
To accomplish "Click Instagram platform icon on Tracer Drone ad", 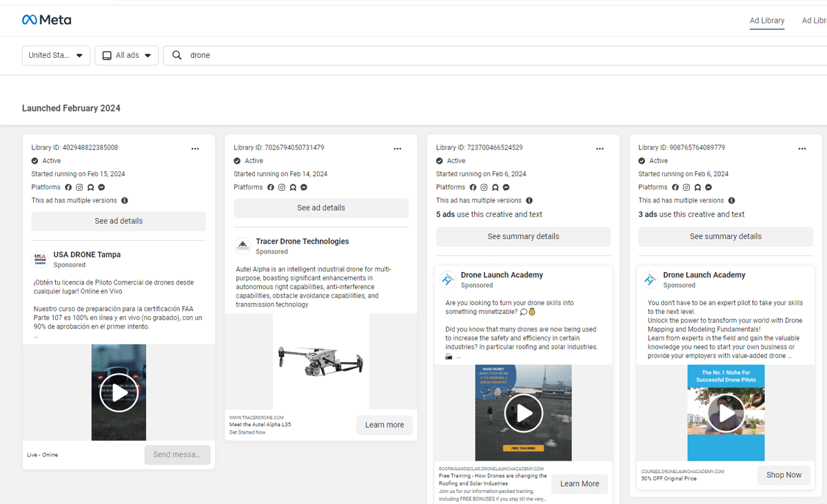I will click(x=281, y=187).
